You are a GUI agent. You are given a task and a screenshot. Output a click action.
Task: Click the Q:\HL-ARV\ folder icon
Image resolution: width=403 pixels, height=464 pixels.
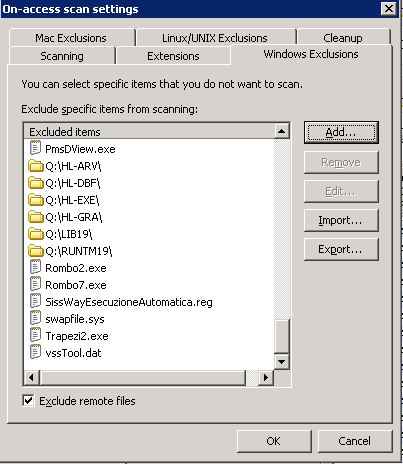point(36,166)
